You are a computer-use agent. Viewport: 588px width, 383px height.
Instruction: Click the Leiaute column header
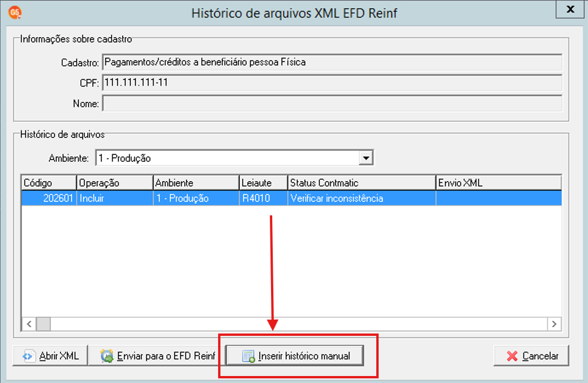coord(263,183)
